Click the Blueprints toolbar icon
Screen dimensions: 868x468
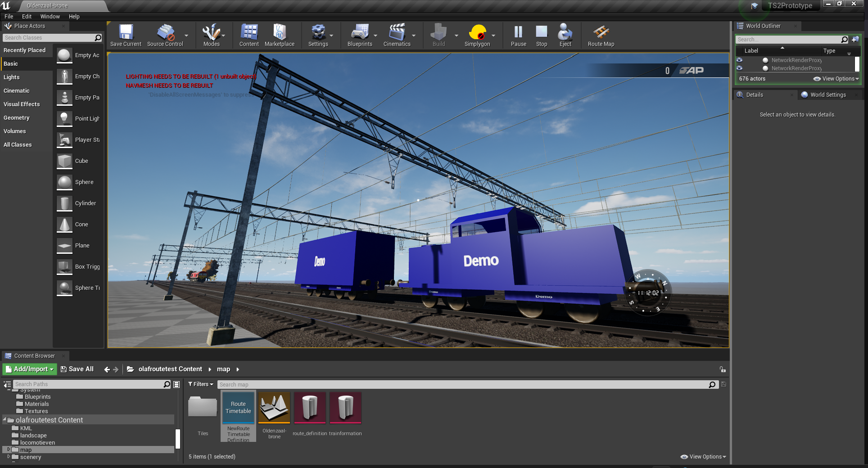tap(359, 35)
